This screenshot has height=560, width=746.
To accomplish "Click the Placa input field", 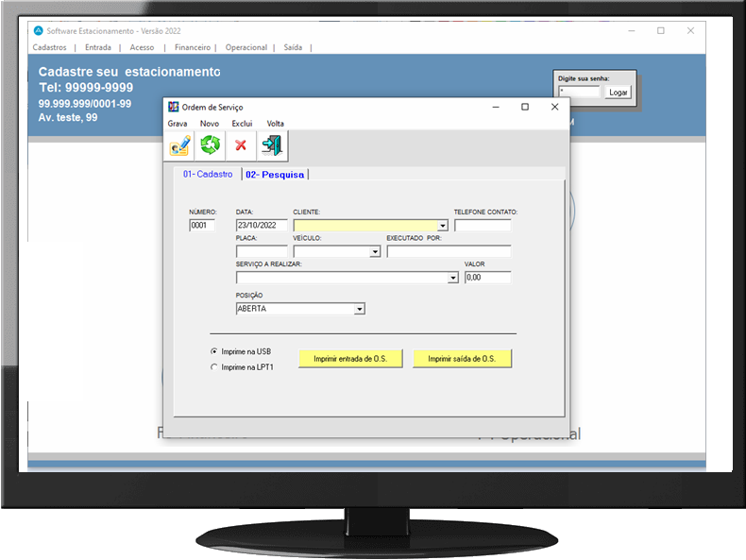I will pos(262,252).
